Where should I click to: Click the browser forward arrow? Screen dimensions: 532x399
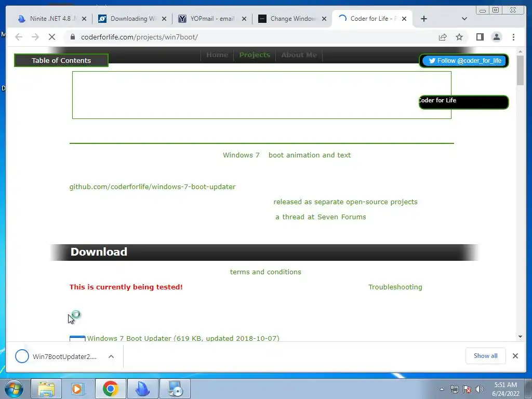pos(35,37)
